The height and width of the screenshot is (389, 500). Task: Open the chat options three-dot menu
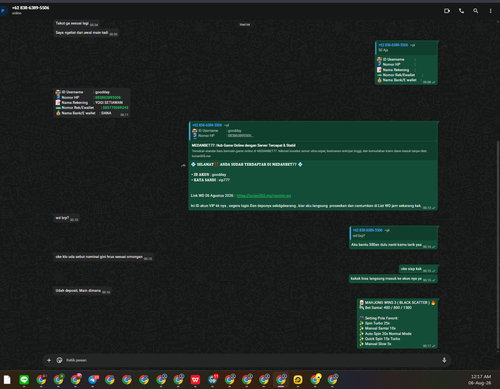[x=490, y=11]
